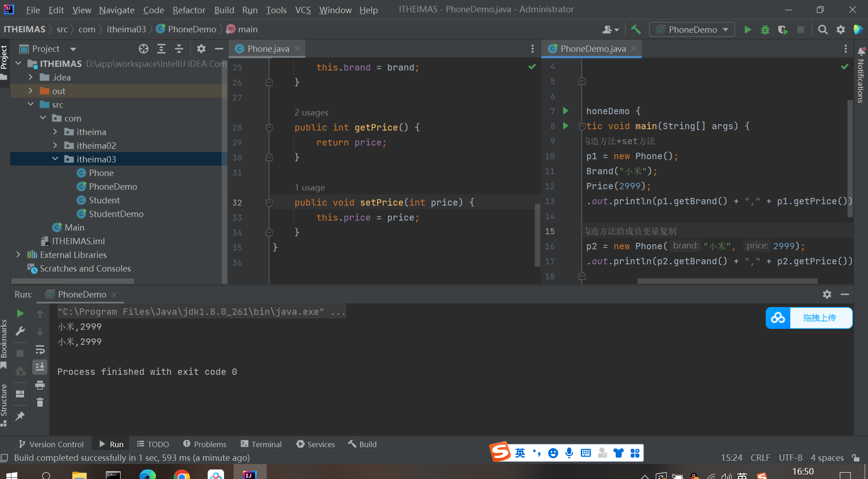Open ITHEIMAS.iml file in tree
The height and width of the screenshot is (479, 868).
pyautogui.click(x=78, y=241)
